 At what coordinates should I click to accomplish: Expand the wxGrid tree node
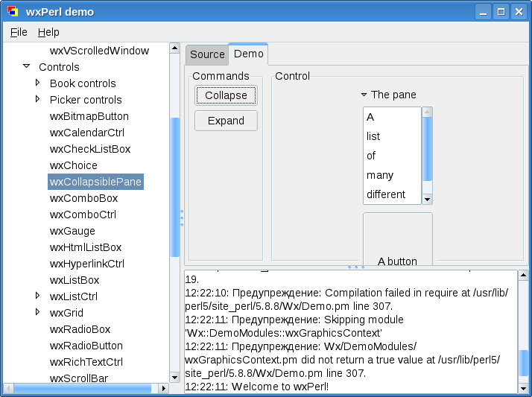point(37,313)
